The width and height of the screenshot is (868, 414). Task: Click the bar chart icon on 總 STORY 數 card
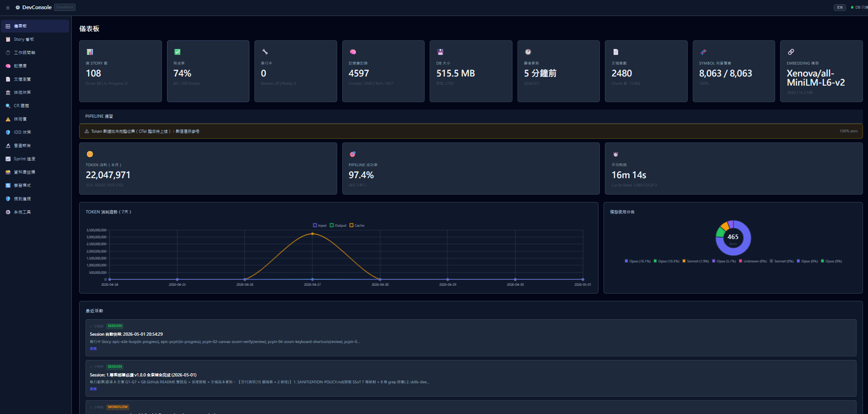coord(90,52)
